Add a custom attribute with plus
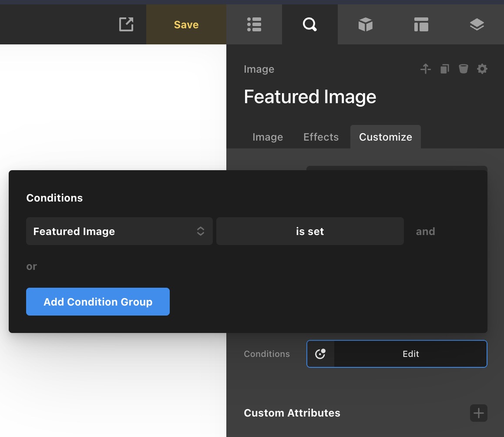This screenshot has height=437, width=504. pyautogui.click(x=478, y=413)
